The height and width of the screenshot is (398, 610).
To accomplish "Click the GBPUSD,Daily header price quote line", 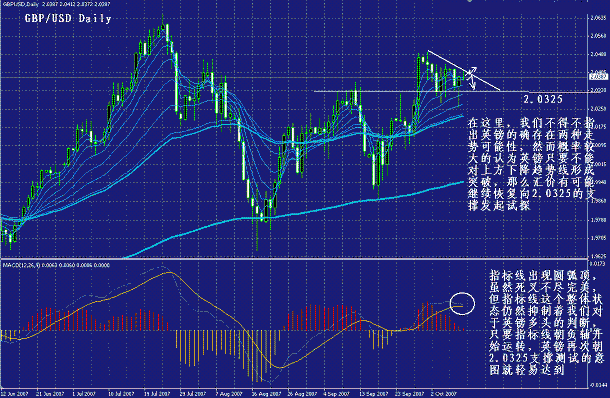I will click(x=56, y=4).
